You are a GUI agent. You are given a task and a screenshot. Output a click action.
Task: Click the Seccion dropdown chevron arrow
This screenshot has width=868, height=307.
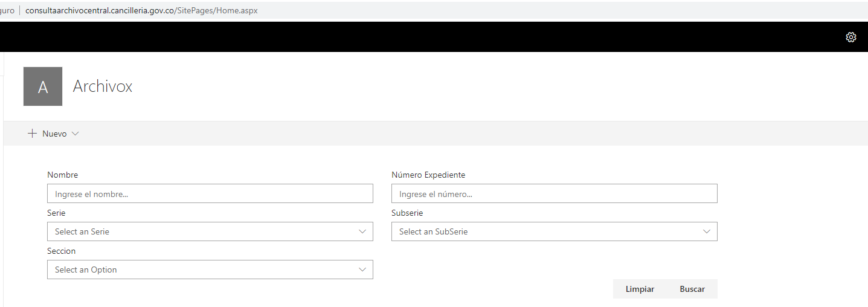362,270
